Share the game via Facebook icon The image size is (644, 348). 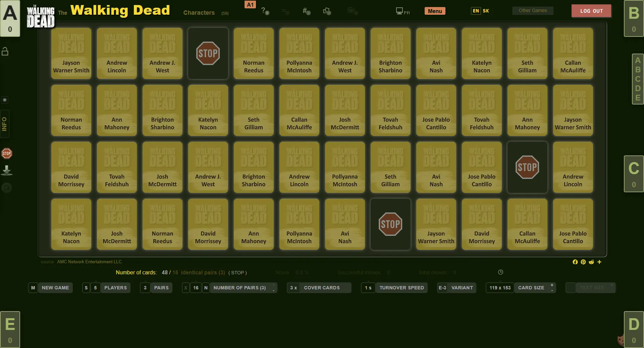point(575,262)
